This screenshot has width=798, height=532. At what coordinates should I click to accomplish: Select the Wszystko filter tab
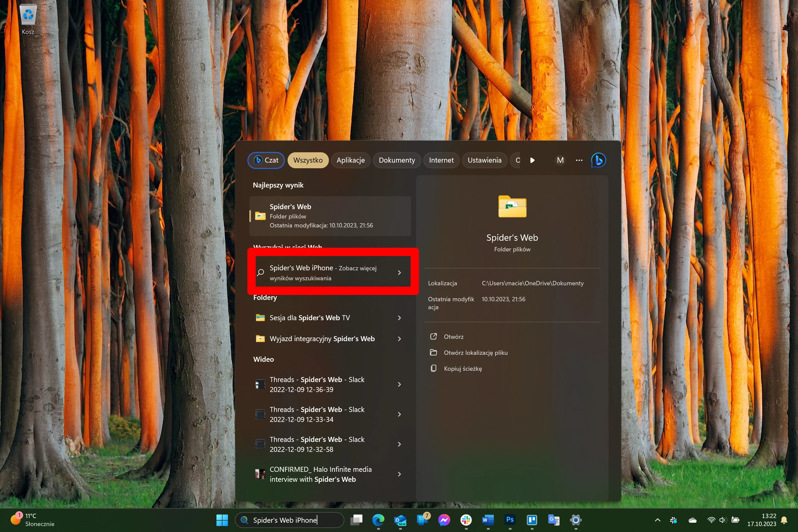pos(308,160)
